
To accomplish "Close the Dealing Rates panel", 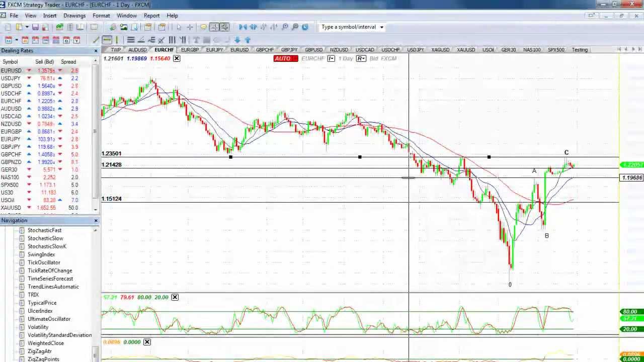I will click(x=96, y=51).
